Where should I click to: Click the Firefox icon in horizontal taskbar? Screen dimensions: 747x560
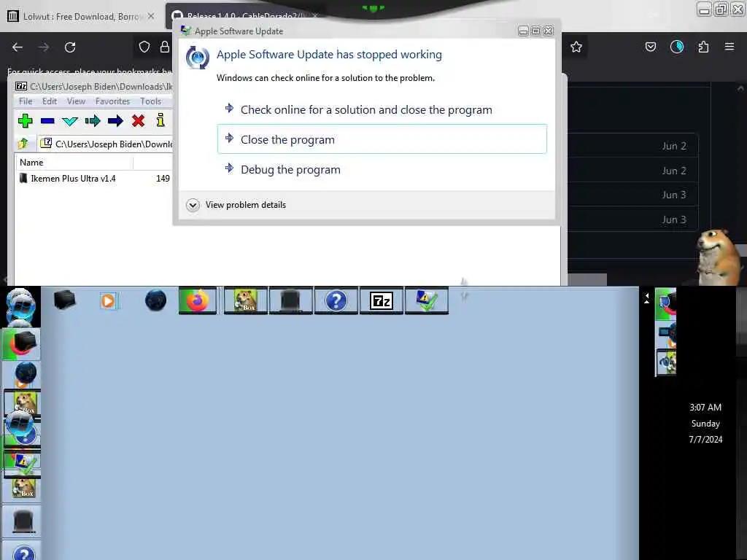point(198,300)
